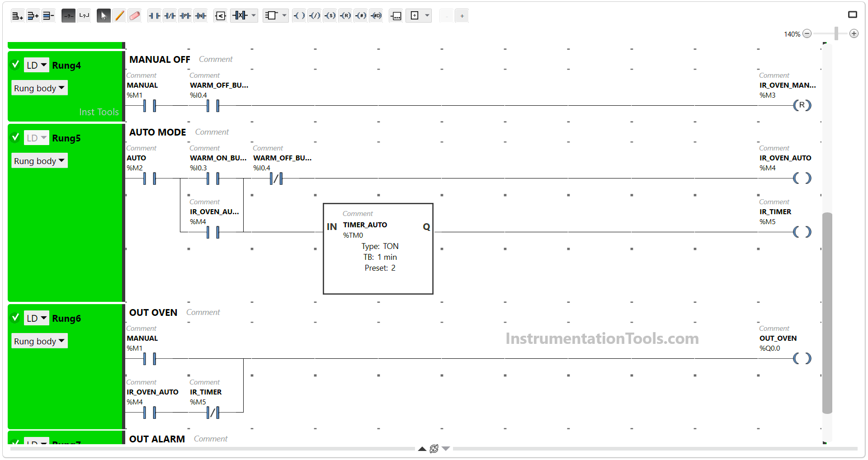Insert a normal output coil

[299, 16]
